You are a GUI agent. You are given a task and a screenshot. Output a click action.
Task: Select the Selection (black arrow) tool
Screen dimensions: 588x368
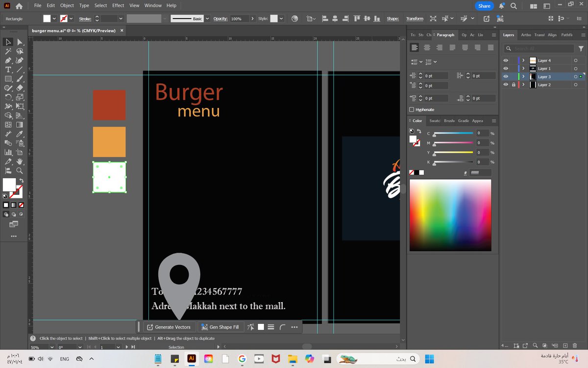pos(8,42)
